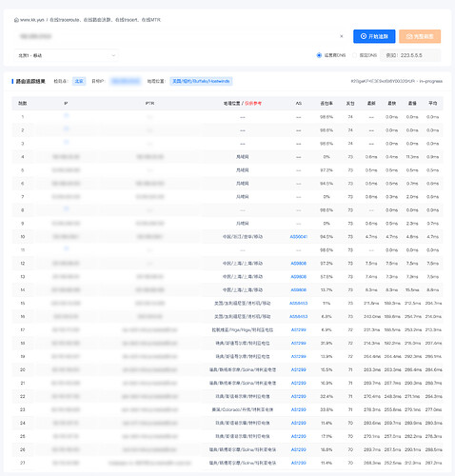Clear the target address with the X icon
The width and height of the screenshot is (455, 476).
(x=342, y=36)
